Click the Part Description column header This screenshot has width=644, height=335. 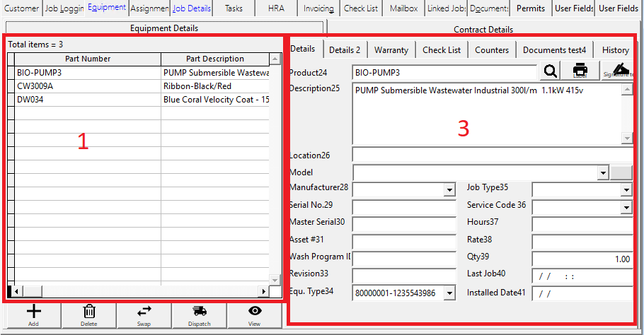(x=214, y=59)
